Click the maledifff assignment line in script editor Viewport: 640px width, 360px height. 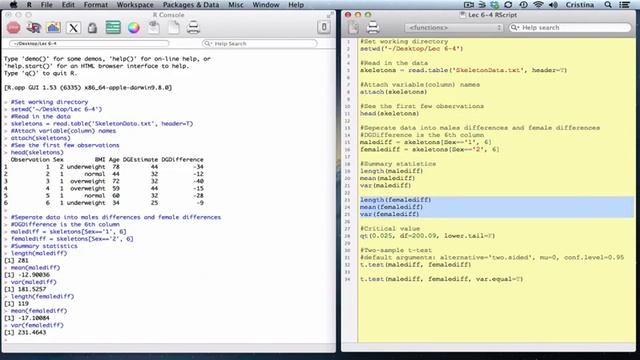[x=426, y=142]
